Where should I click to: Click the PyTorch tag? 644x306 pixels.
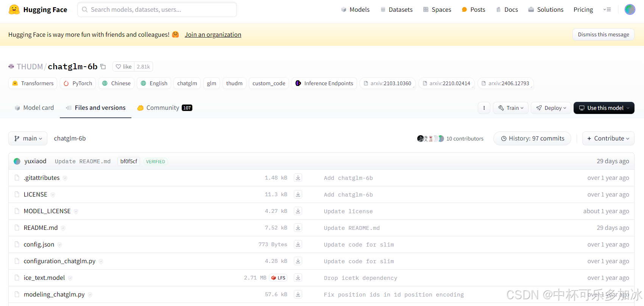pos(78,83)
